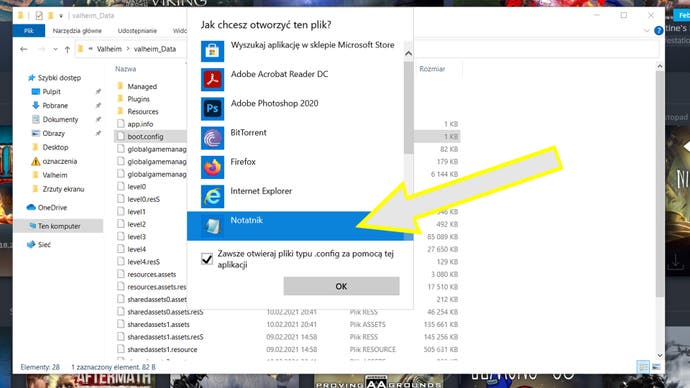Open Obrazy pictures folder
The height and width of the screenshot is (388, 690).
(53, 133)
